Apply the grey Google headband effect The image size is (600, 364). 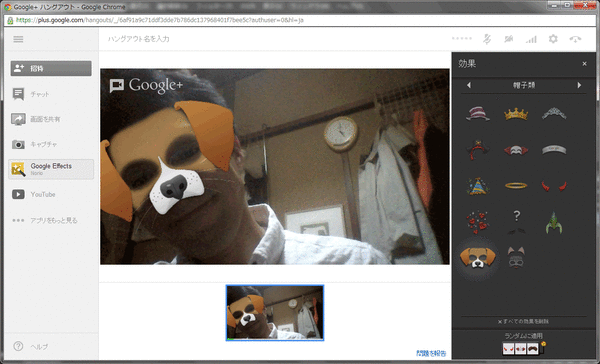pyautogui.click(x=554, y=150)
